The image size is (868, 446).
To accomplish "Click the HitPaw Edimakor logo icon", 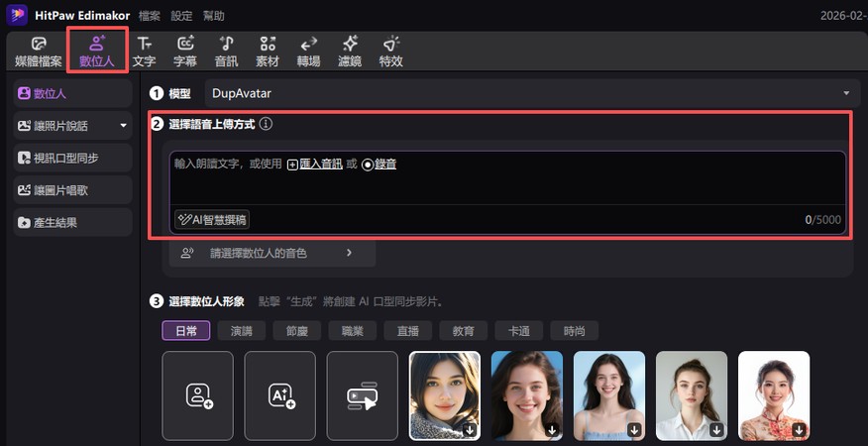I will pos(17,15).
